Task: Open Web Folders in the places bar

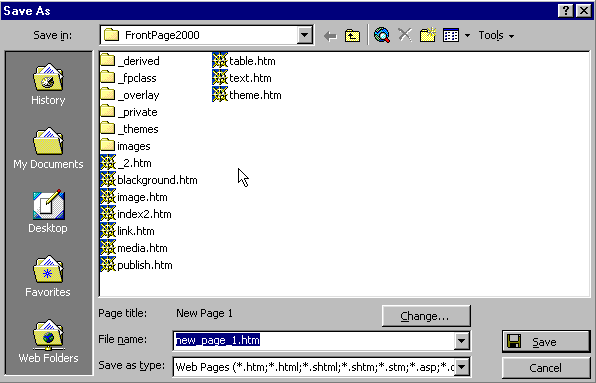Action: [48, 341]
